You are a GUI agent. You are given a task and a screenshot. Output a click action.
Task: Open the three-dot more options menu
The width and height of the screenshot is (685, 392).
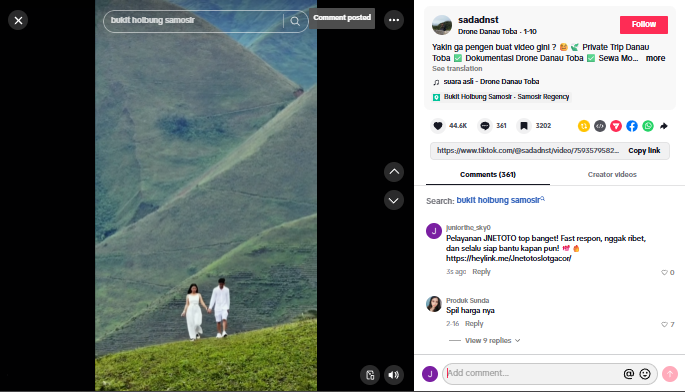[x=394, y=20]
